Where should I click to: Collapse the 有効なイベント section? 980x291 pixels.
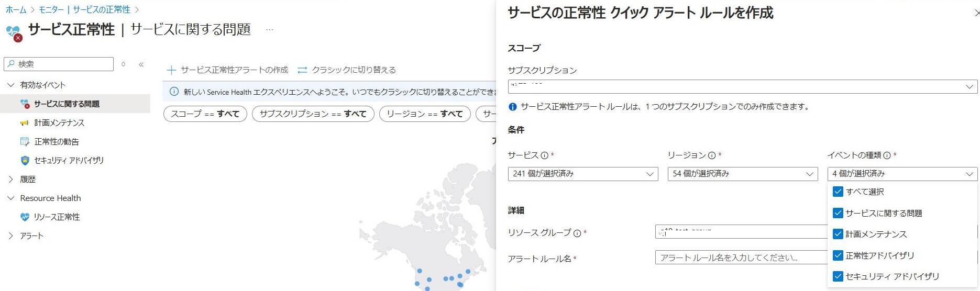pyautogui.click(x=10, y=85)
